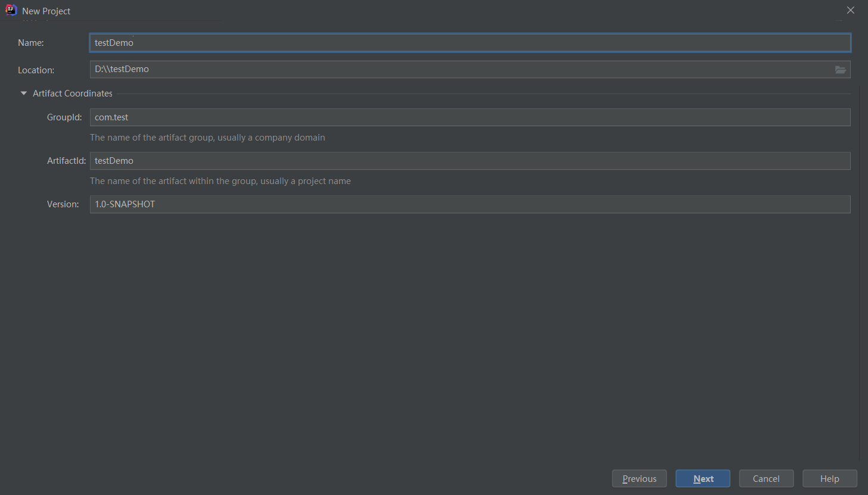Click the IntelliJ IDEA logo in title bar

[x=11, y=10]
